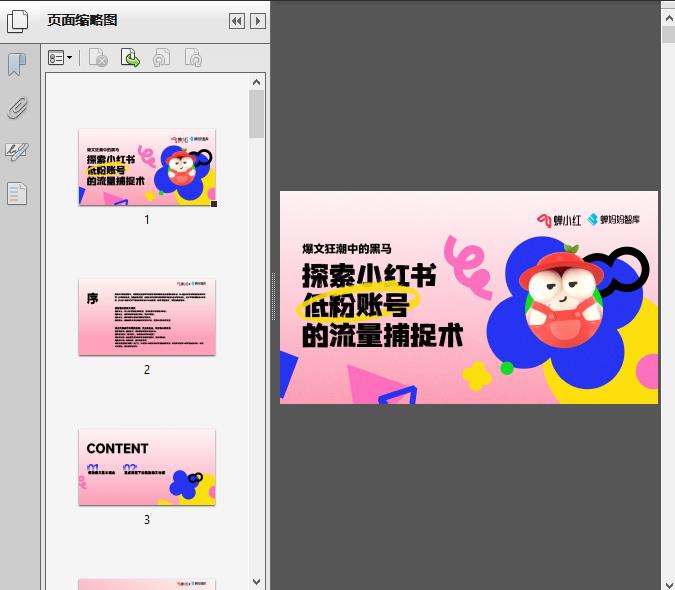Rotate pages counterclockwise icon
The width and height of the screenshot is (675, 590).
click(x=161, y=58)
